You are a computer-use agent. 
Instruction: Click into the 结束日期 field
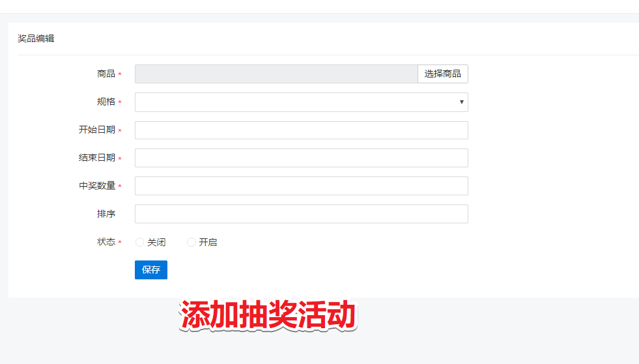point(301,158)
